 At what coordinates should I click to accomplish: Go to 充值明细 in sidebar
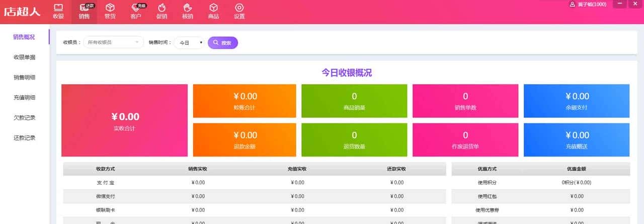(24, 98)
